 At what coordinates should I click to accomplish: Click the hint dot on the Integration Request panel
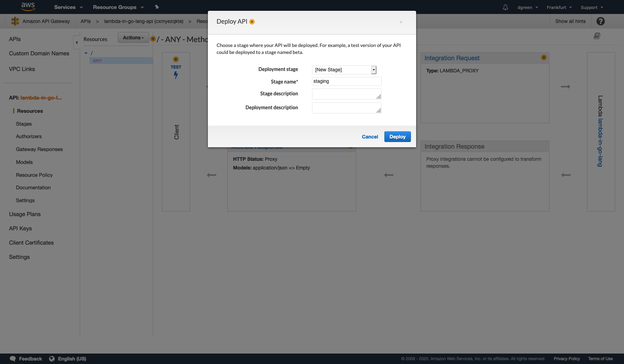(544, 57)
